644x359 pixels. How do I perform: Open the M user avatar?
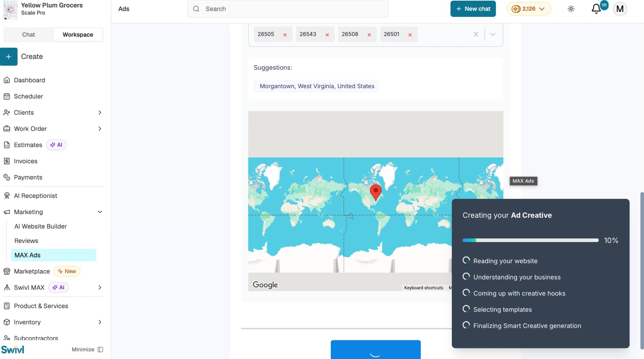click(x=620, y=9)
